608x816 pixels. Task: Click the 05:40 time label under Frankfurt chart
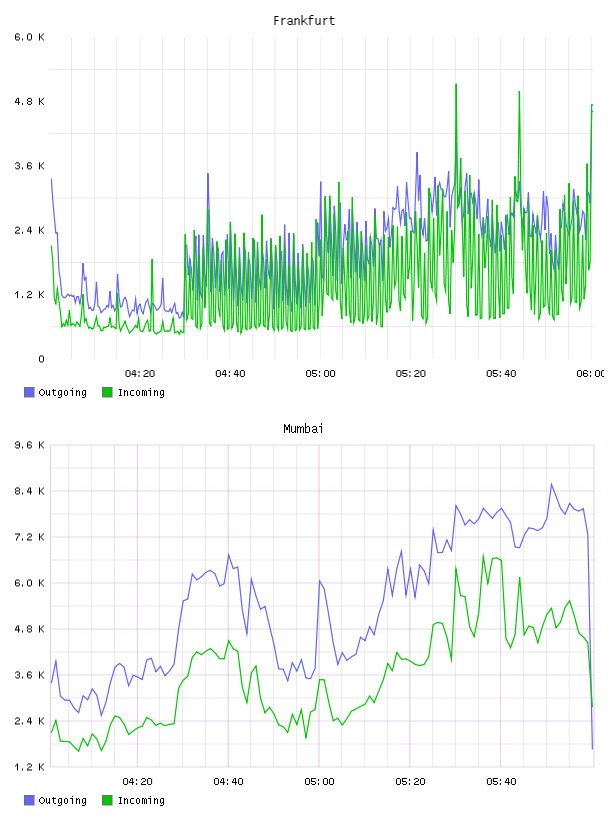(501, 374)
